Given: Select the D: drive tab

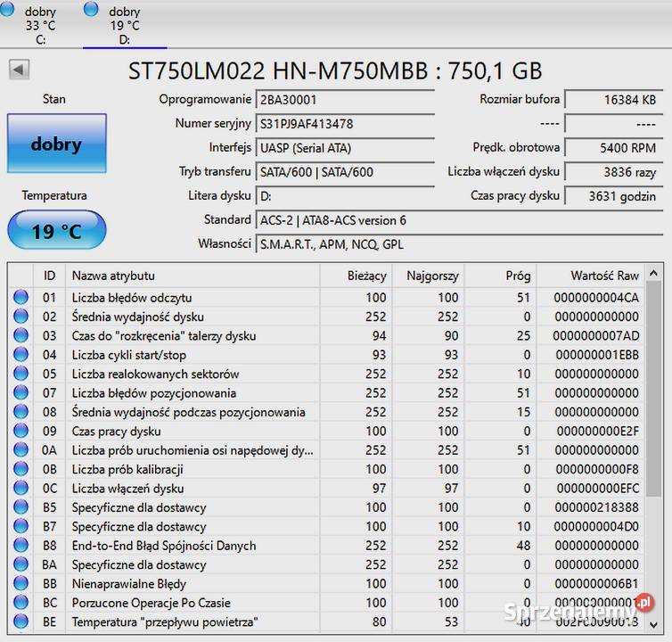Looking at the screenshot, I should pyautogui.click(x=124, y=24).
